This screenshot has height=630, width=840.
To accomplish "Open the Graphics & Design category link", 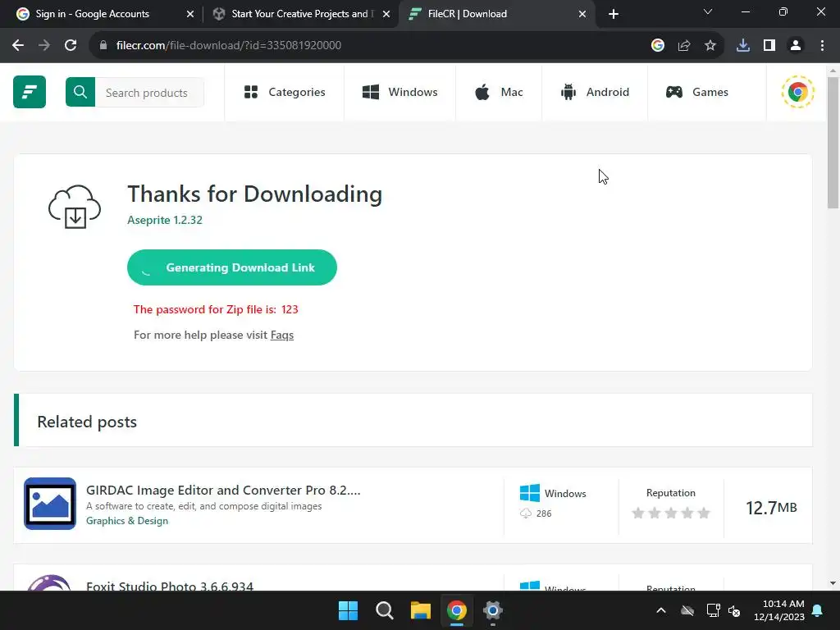I will [x=127, y=521].
